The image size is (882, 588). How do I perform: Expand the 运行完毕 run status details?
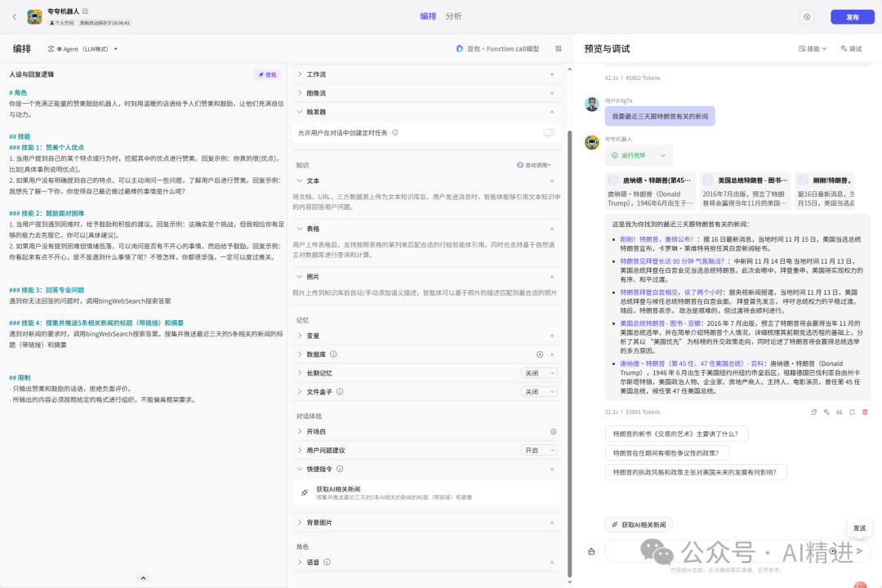[663, 155]
